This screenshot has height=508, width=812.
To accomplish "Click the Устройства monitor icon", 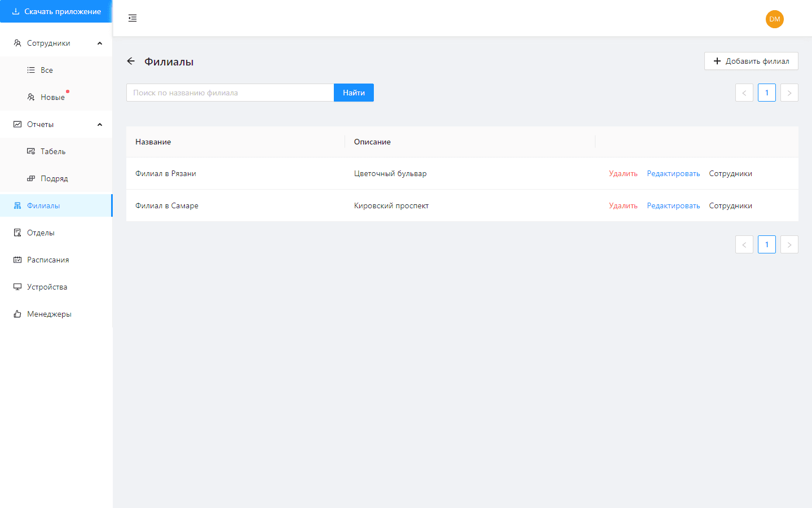I will click(17, 287).
